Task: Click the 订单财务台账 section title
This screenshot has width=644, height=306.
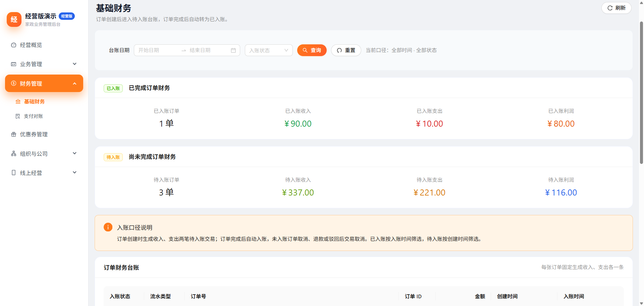Action: [x=121, y=268]
